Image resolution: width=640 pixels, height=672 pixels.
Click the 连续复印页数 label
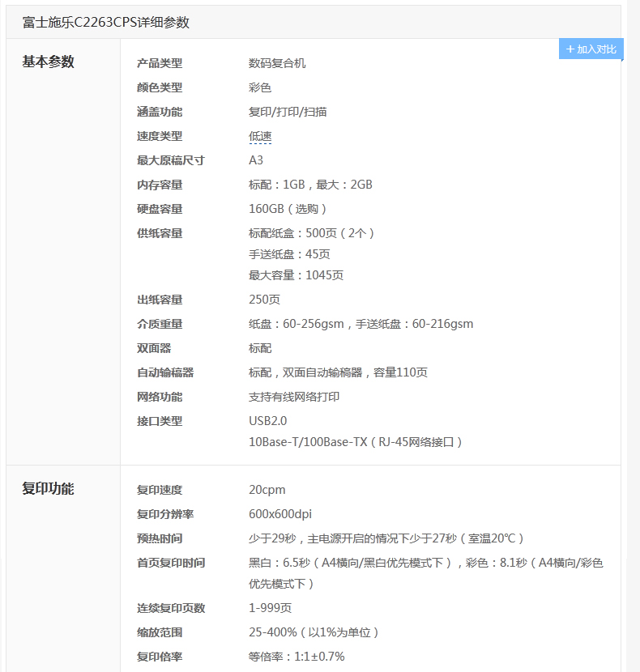tap(171, 608)
